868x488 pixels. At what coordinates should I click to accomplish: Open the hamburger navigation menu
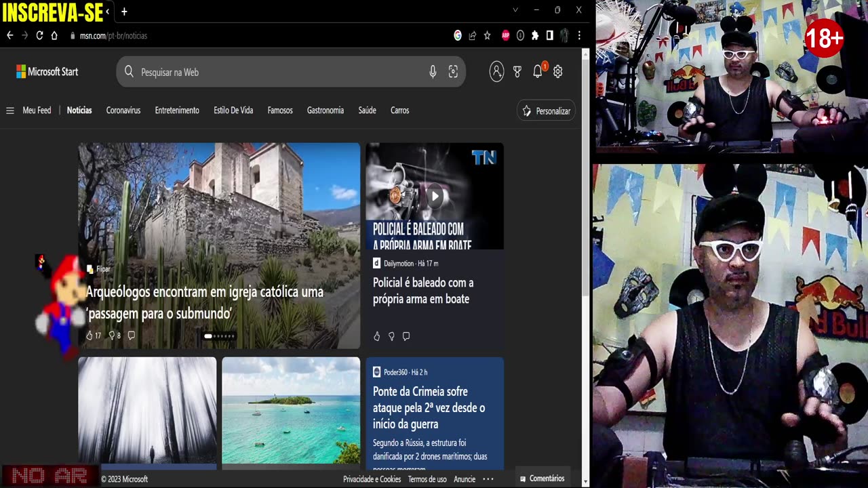tap(10, 110)
